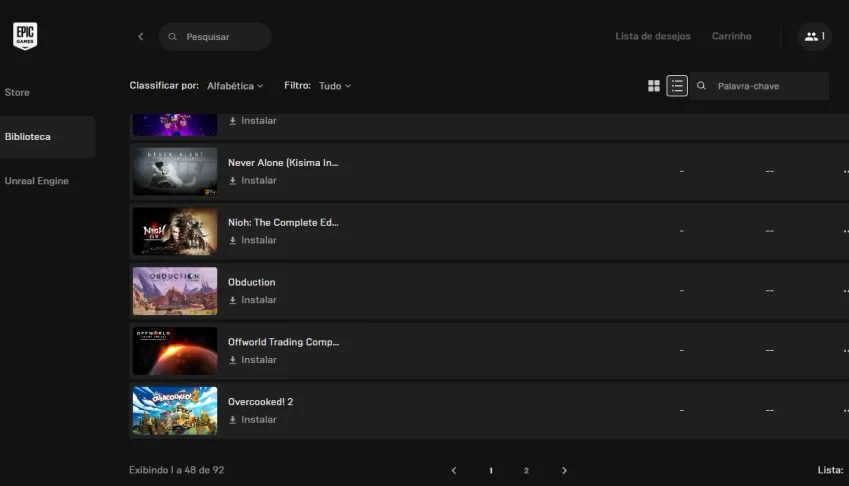Switch to grid view
Image resolution: width=849 pixels, height=486 pixels.
[x=654, y=86]
